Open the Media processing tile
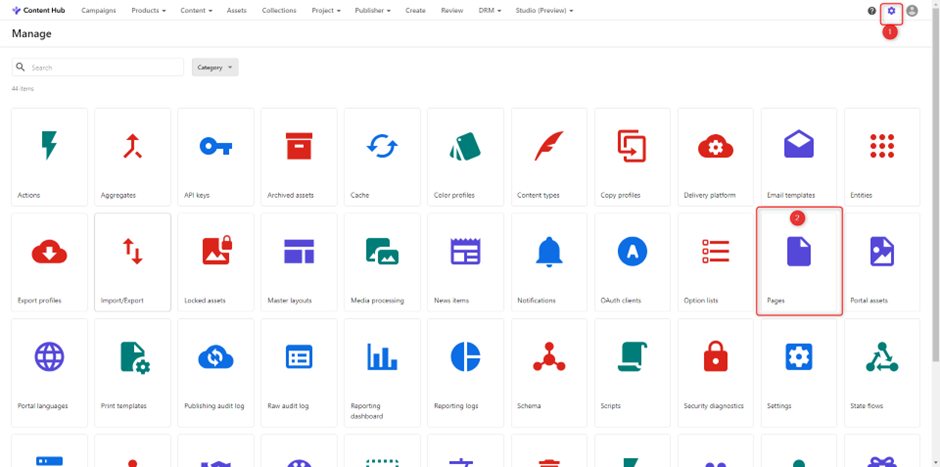 tap(382, 262)
